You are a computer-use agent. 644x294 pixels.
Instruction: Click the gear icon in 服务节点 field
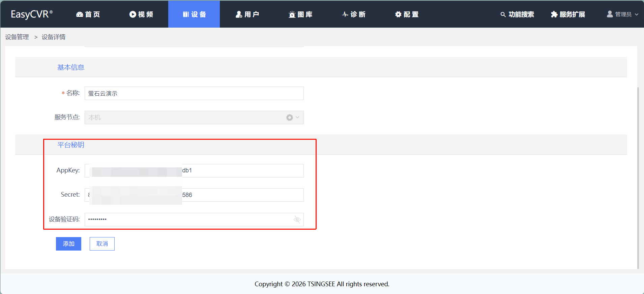[x=289, y=118]
